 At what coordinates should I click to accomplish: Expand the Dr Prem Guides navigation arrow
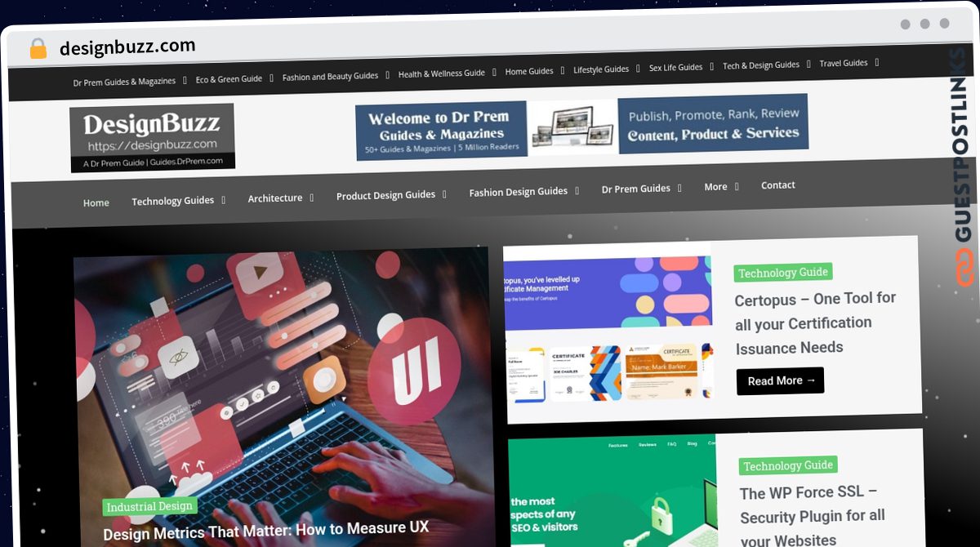tap(679, 188)
